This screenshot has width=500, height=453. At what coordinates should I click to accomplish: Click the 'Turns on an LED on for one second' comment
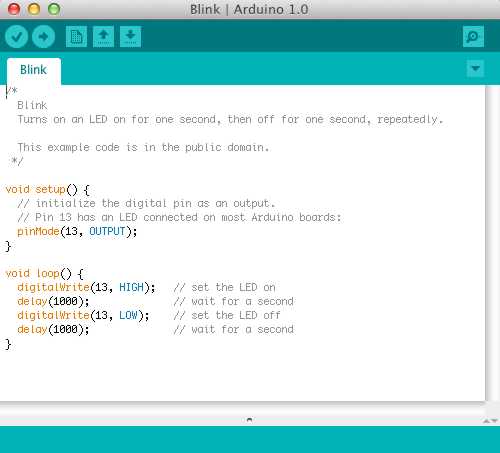[230, 119]
